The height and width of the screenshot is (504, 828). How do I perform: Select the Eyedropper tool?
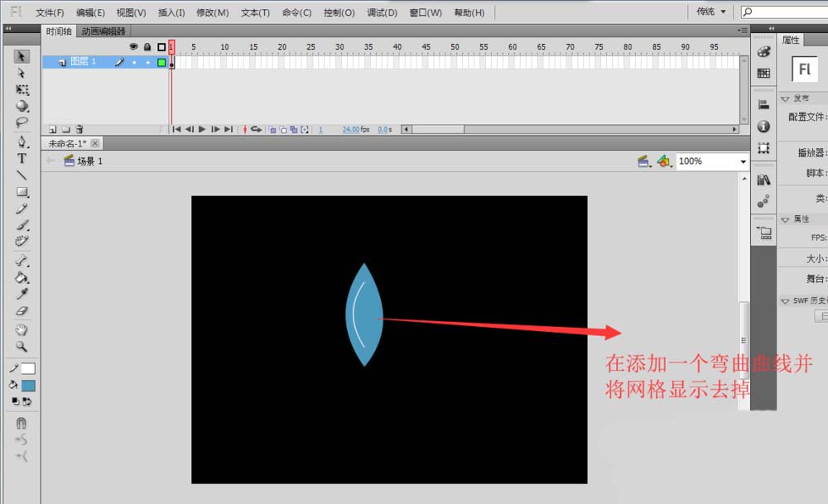pos(22,294)
